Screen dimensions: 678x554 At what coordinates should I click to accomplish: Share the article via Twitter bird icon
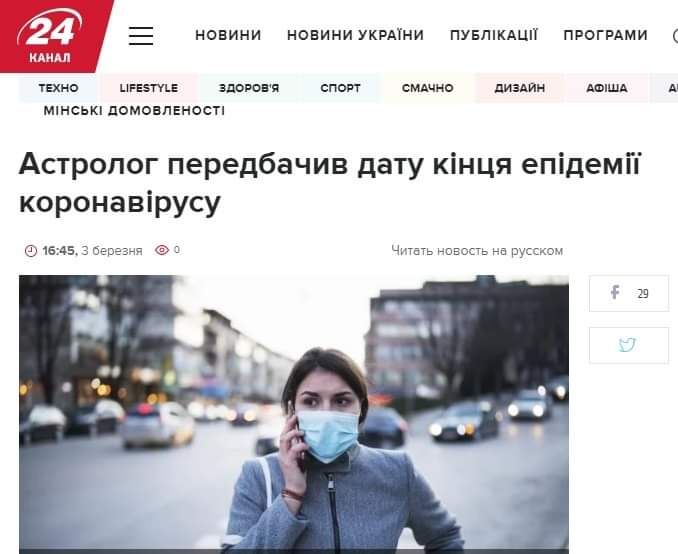[629, 345]
